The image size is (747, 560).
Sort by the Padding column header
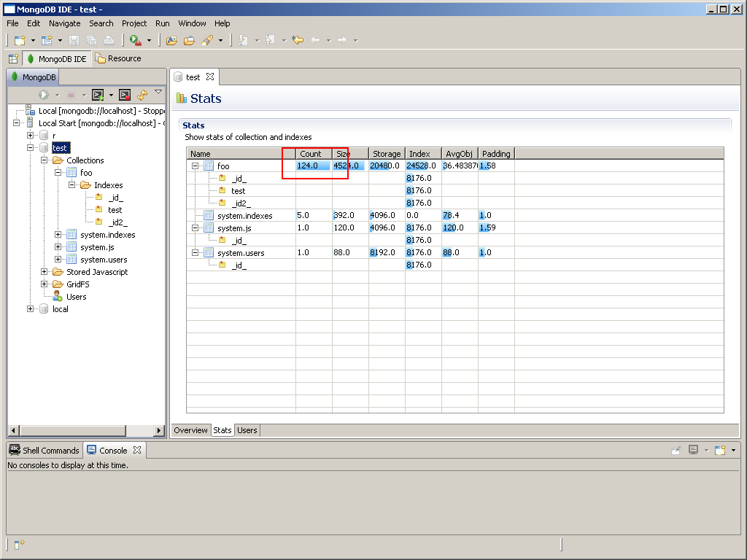(x=496, y=153)
